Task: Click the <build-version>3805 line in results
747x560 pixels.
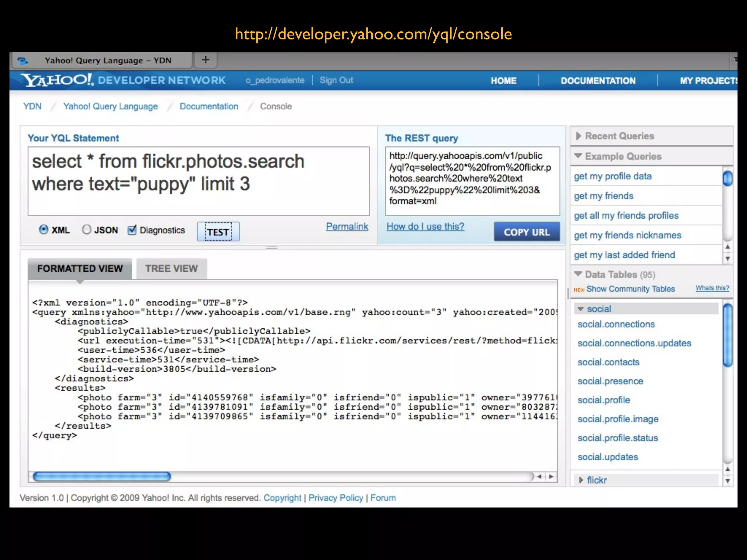Action: coord(177,369)
